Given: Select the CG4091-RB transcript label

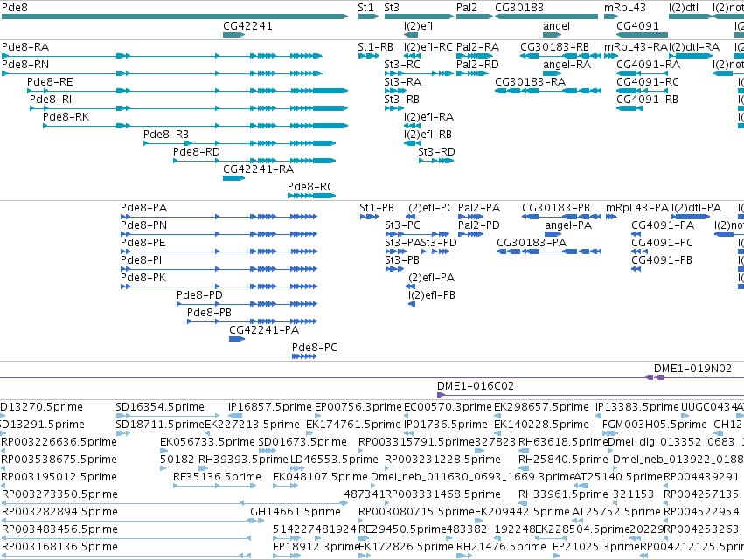Looking at the screenshot, I should tap(647, 100).
